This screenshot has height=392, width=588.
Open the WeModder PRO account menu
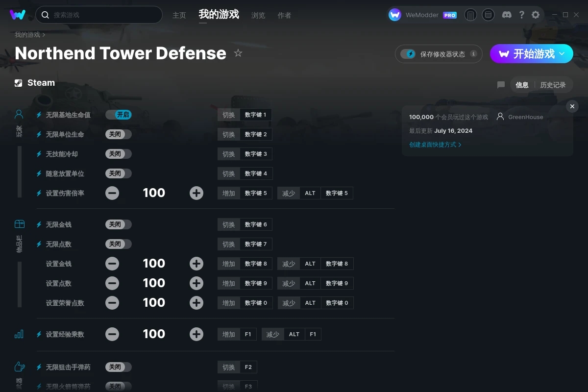[x=422, y=15]
